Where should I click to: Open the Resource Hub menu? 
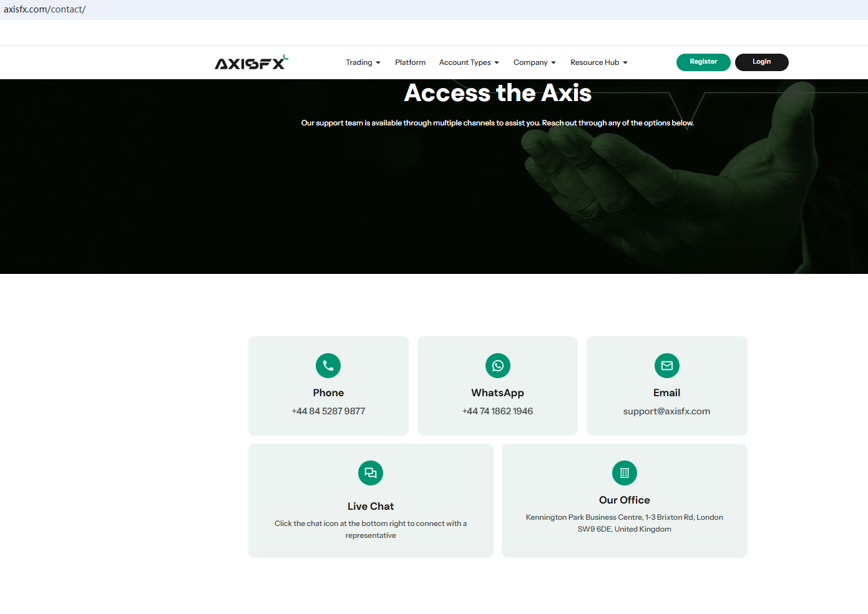coord(599,62)
